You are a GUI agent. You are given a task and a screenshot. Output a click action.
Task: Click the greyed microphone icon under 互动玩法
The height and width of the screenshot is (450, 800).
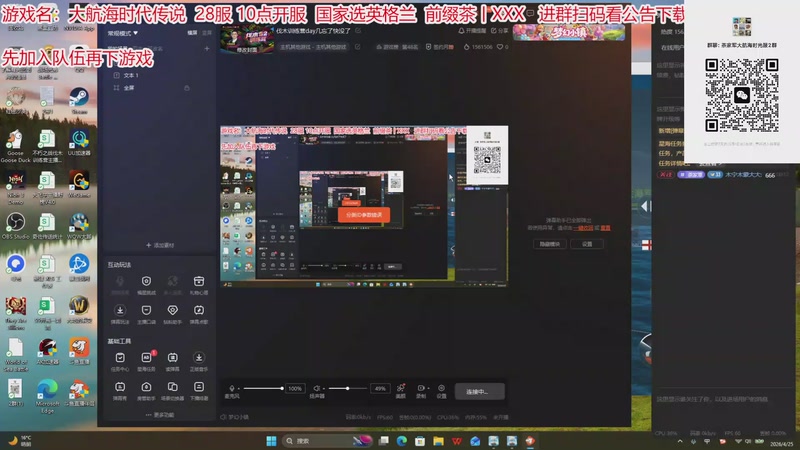tap(120, 281)
